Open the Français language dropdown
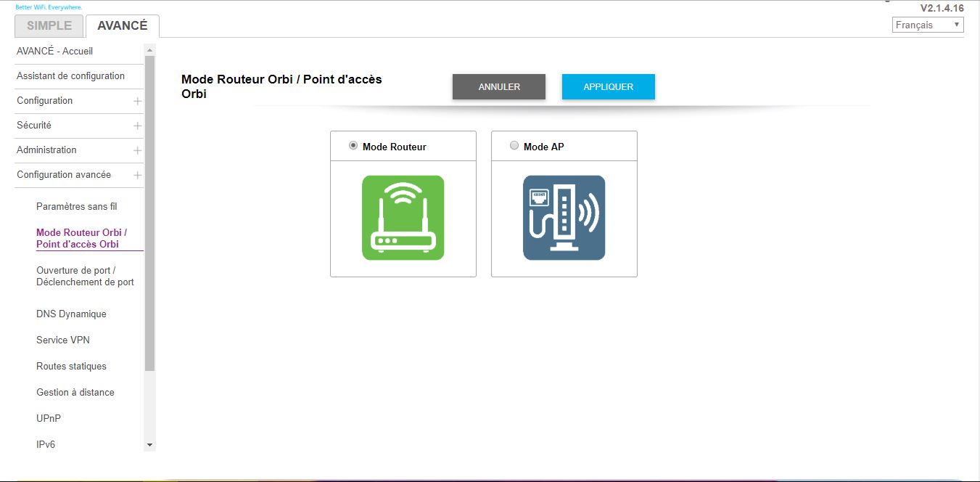980x482 pixels. point(928,25)
